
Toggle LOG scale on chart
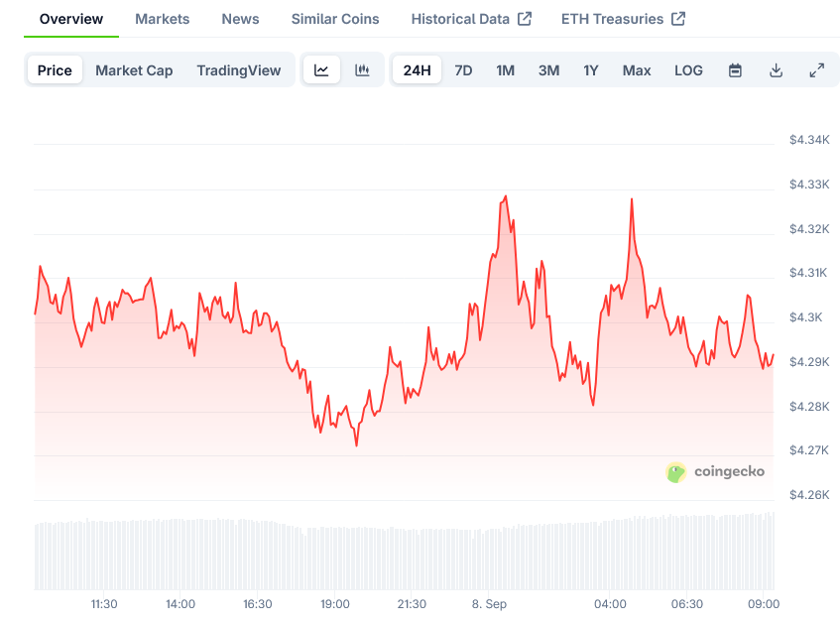click(x=688, y=70)
